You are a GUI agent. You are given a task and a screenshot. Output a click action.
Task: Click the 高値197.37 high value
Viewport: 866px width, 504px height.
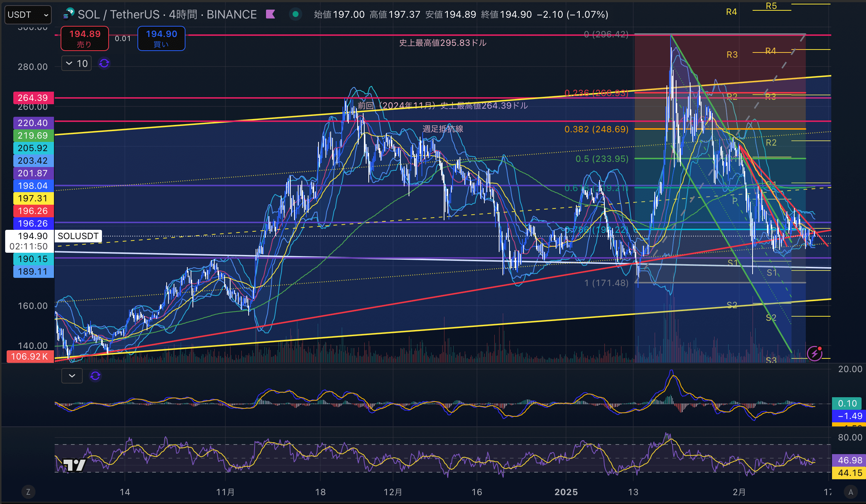click(x=395, y=14)
